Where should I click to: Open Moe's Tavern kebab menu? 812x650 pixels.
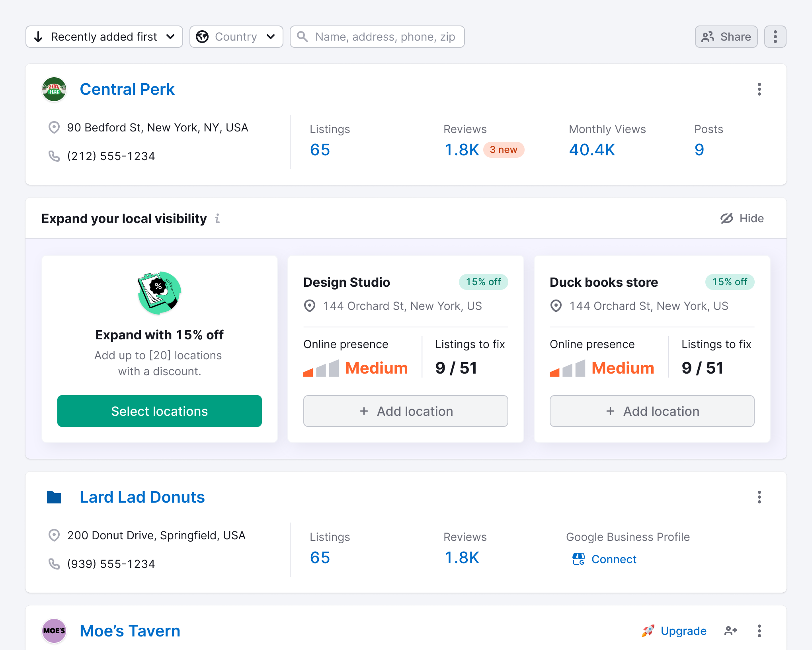(759, 631)
